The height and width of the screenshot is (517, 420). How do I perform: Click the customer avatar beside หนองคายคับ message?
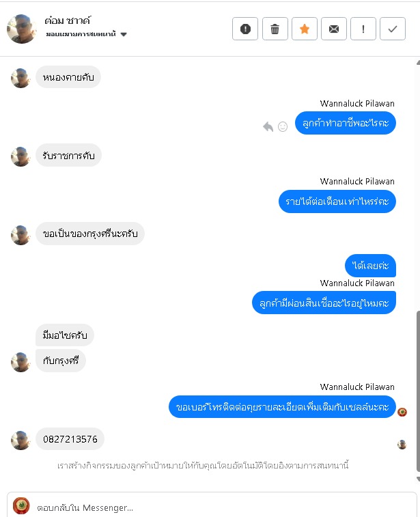click(x=20, y=78)
